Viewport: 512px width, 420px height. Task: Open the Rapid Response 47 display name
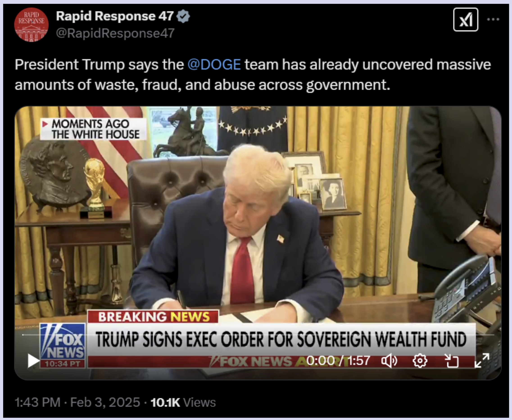pos(115,16)
